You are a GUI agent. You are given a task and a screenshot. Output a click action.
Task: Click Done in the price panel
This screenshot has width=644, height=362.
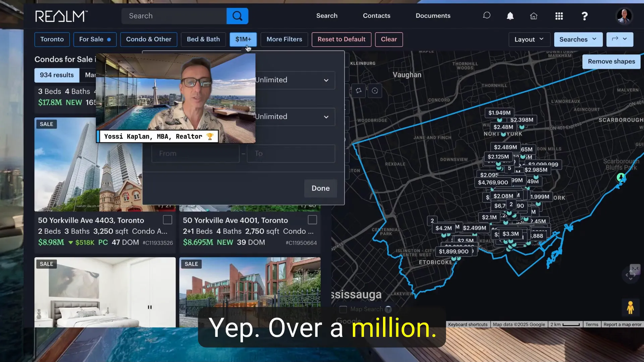click(320, 188)
